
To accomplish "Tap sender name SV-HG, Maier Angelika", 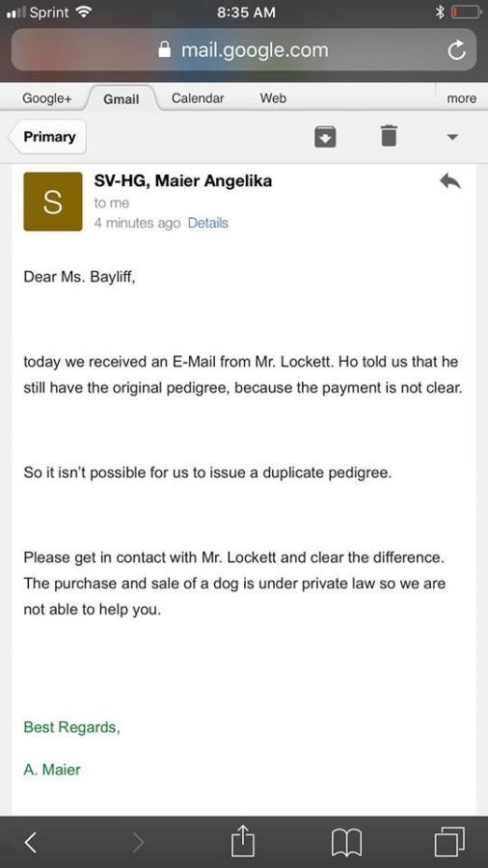I will pos(183,181).
